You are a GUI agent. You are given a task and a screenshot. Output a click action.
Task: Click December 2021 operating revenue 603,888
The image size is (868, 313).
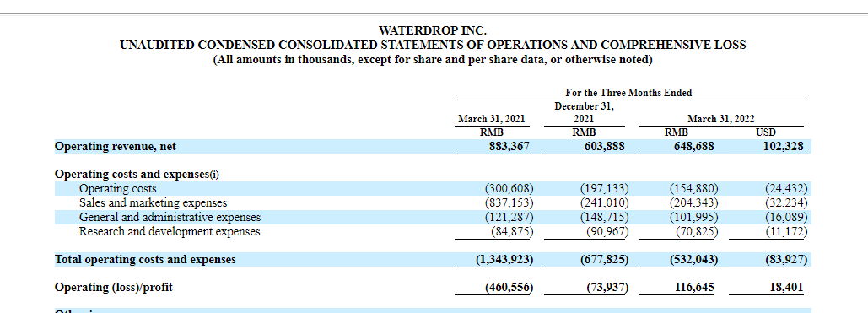(601, 147)
